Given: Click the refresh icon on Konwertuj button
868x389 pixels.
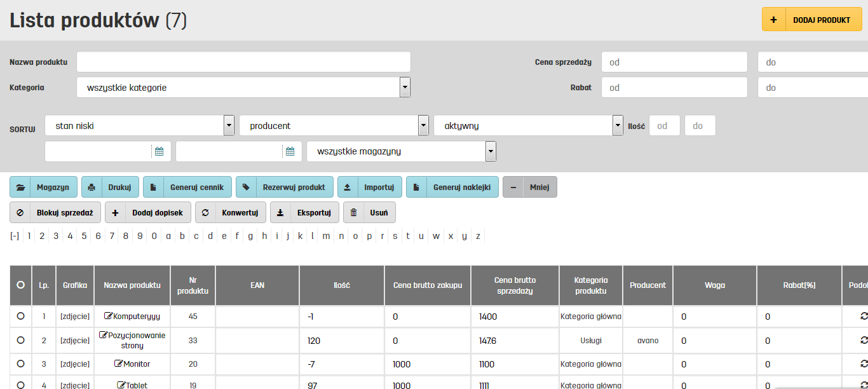Looking at the screenshot, I should (205, 213).
